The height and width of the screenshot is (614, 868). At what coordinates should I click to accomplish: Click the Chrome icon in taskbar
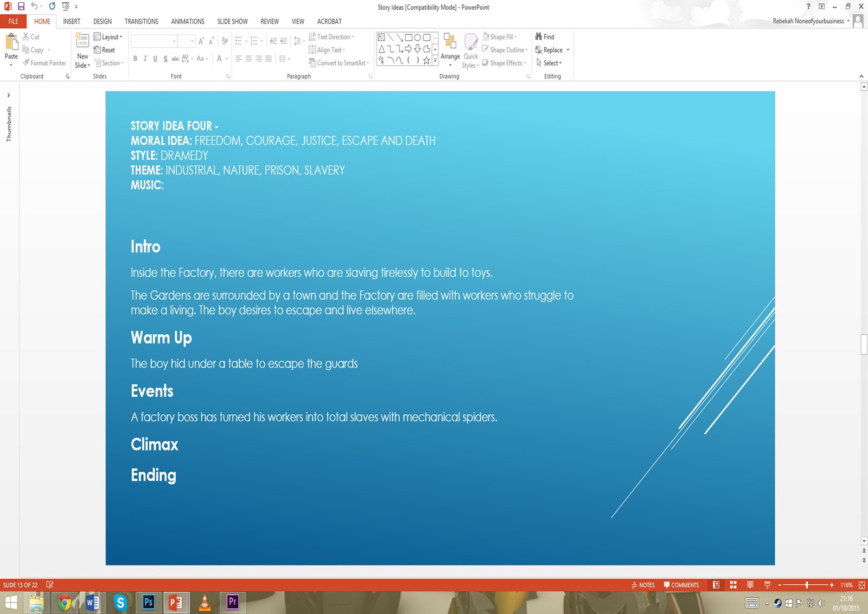pyautogui.click(x=65, y=603)
